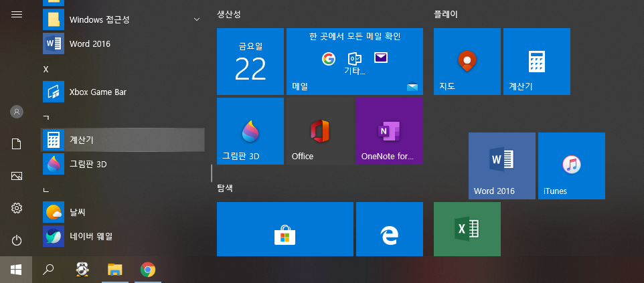Click the app list scrollbar thumb
The height and width of the screenshot is (283, 644).
coord(212,173)
